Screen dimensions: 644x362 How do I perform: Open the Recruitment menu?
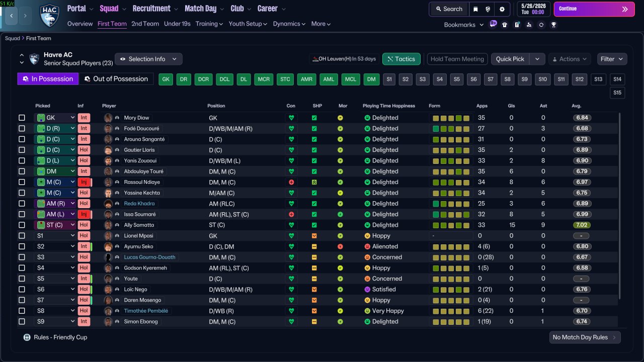pos(155,9)
